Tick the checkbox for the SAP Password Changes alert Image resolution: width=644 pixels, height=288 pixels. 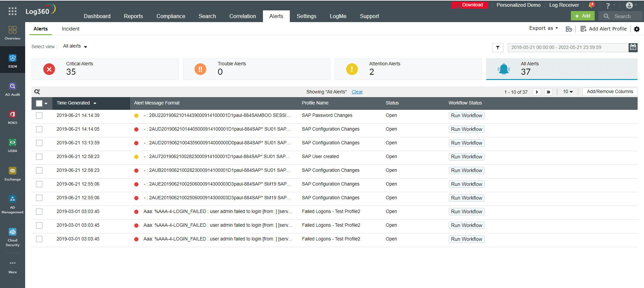(x=39, y=116)
